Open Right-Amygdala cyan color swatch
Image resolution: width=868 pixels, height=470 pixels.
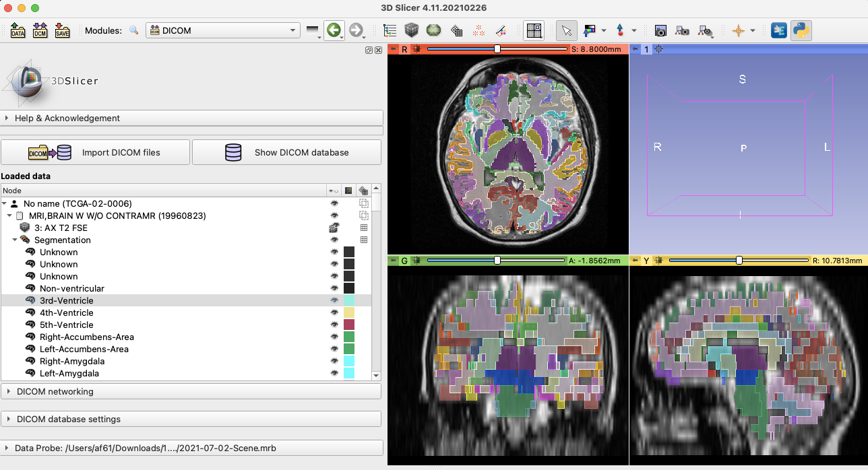[x=349, y=361]
